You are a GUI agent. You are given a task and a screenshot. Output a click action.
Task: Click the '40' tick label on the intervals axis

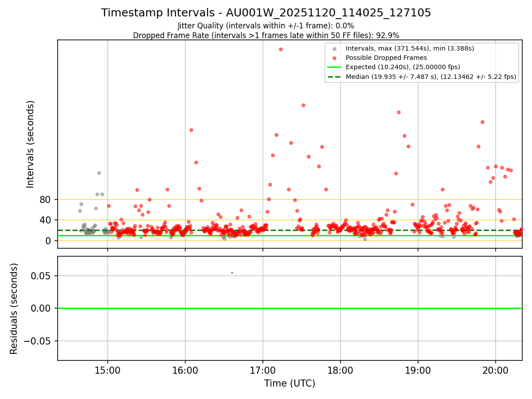tap(45, 220)
